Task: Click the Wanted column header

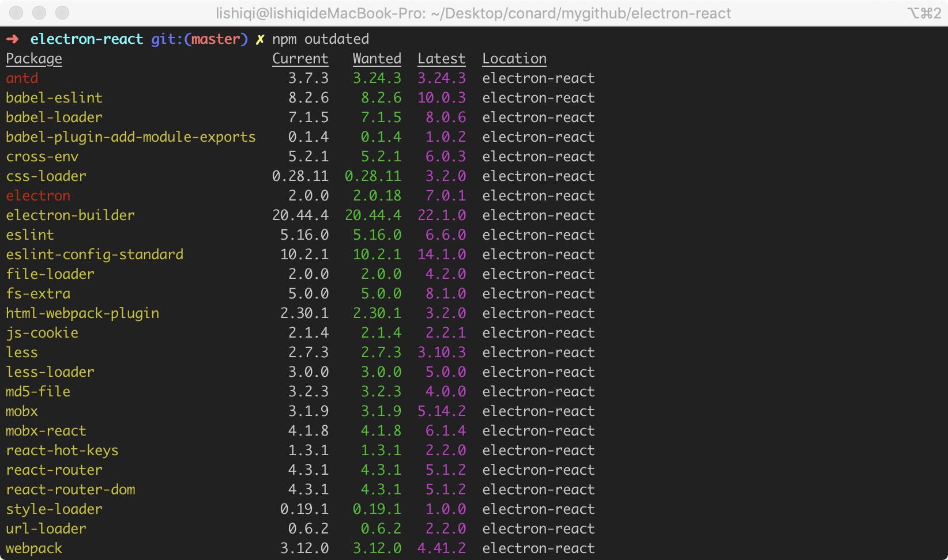Action: click(377, 59)
